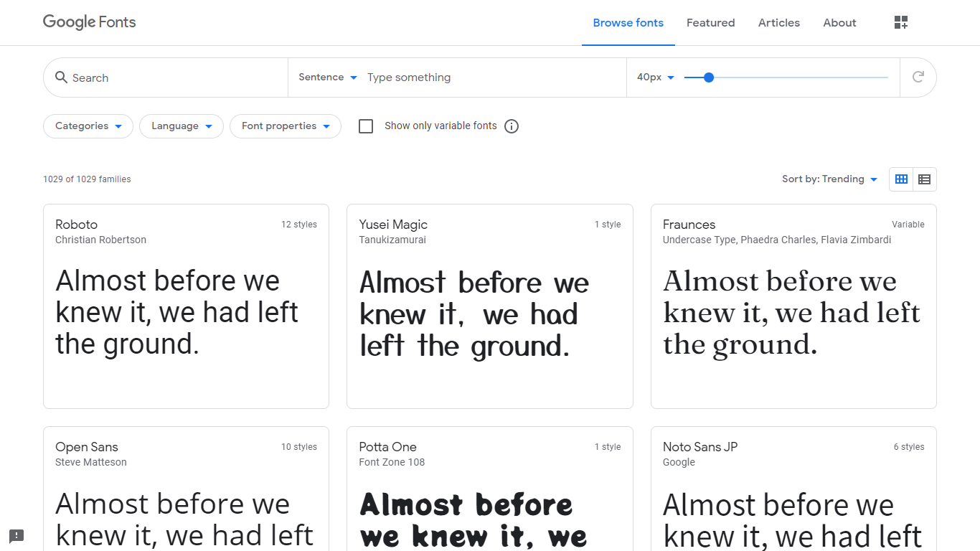Expand the Language filter
This screenshot has width=980, height=551.
182,126
